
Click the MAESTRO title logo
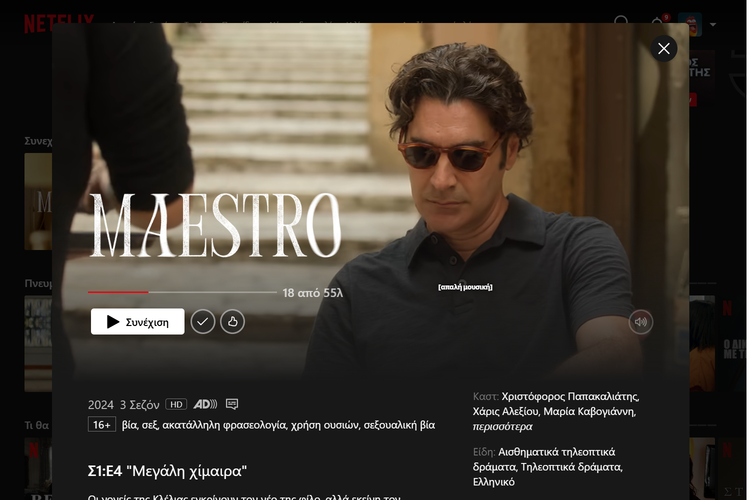click(215, 225)
